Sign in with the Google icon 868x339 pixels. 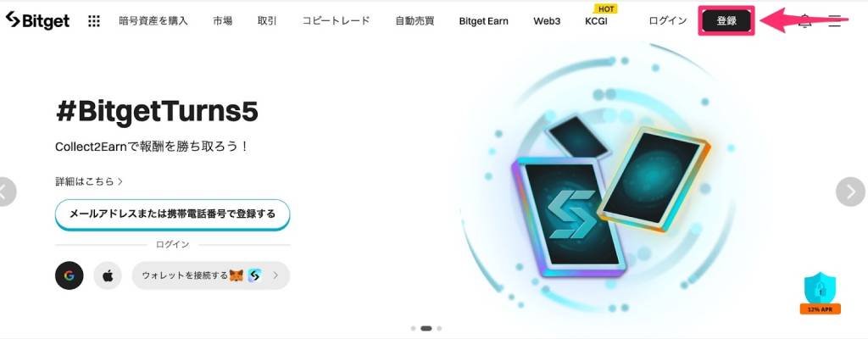click(70, 275)
